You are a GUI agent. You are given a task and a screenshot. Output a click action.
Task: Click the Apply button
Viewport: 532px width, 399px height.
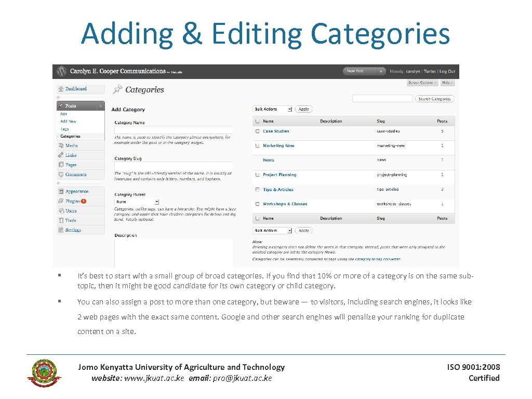pyautogui.click(x=304, y=109)
